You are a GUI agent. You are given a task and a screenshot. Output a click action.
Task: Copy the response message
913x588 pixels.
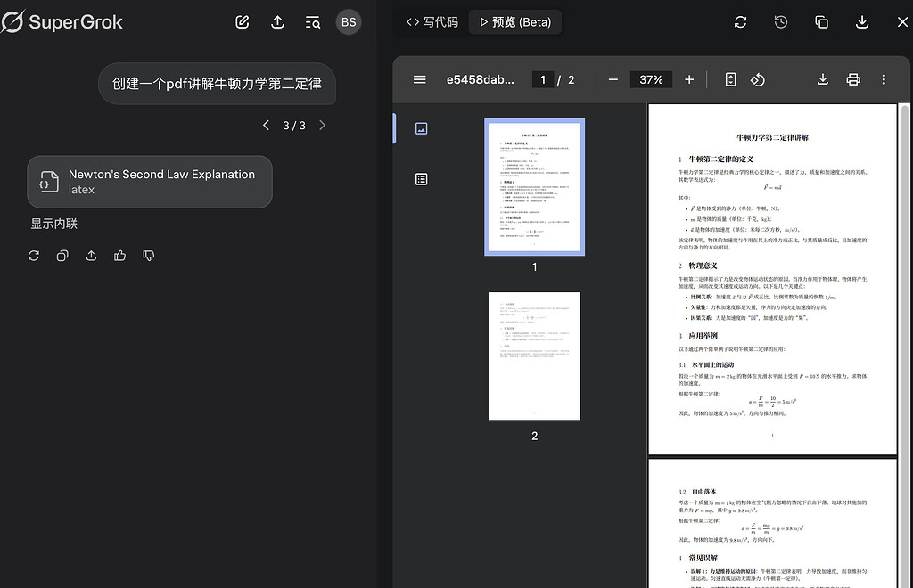coord(62,256)
